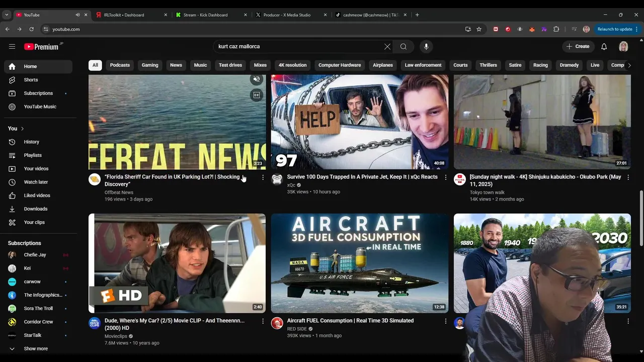Open Shinjuku kabukicho walk thumbnail
This screenshot has width=644, height=362.
[x=542, y=122]
